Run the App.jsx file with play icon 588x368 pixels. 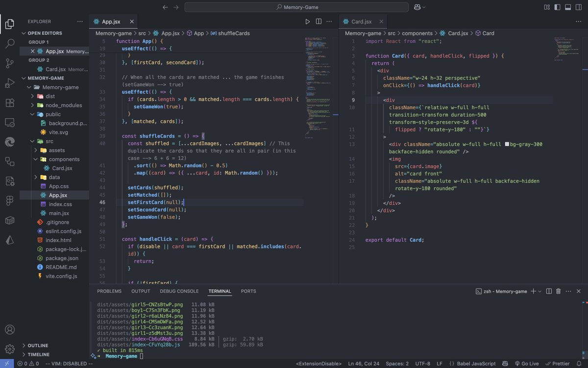coord(308,22)
